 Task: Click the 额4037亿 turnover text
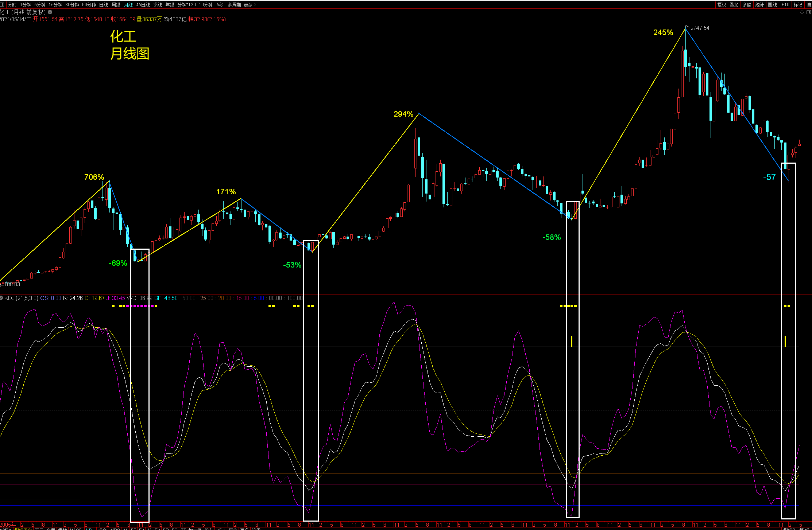tap(175, 19)
